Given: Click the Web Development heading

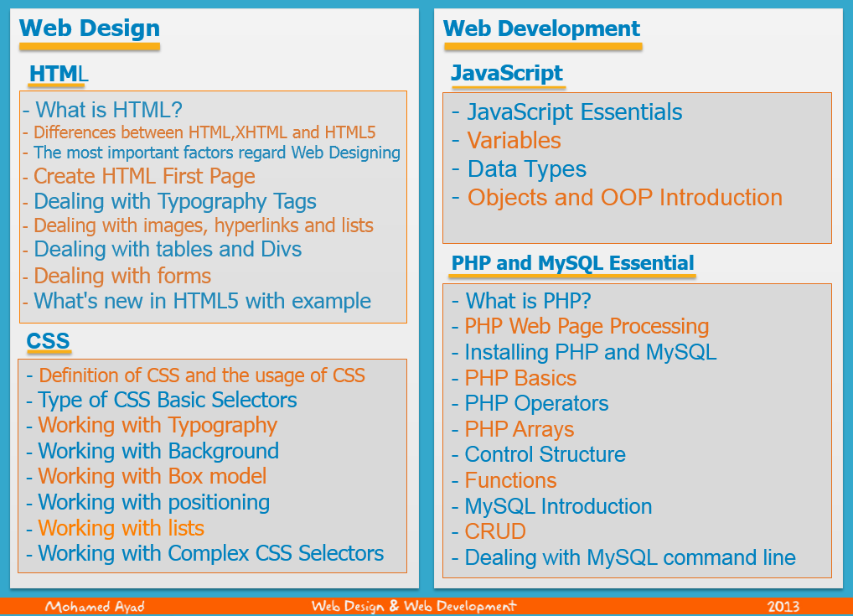Looking at the screenshot, I should pyautogui.click(x=541, y=28).
